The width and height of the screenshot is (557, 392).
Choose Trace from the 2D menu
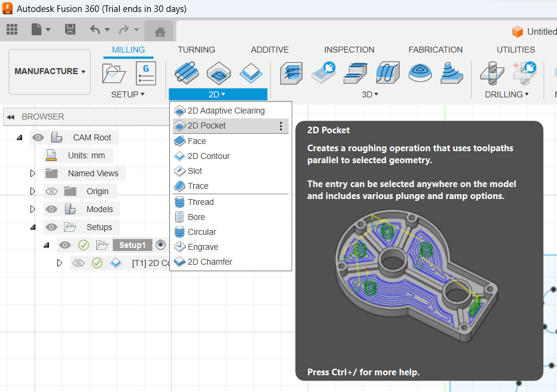231,186
